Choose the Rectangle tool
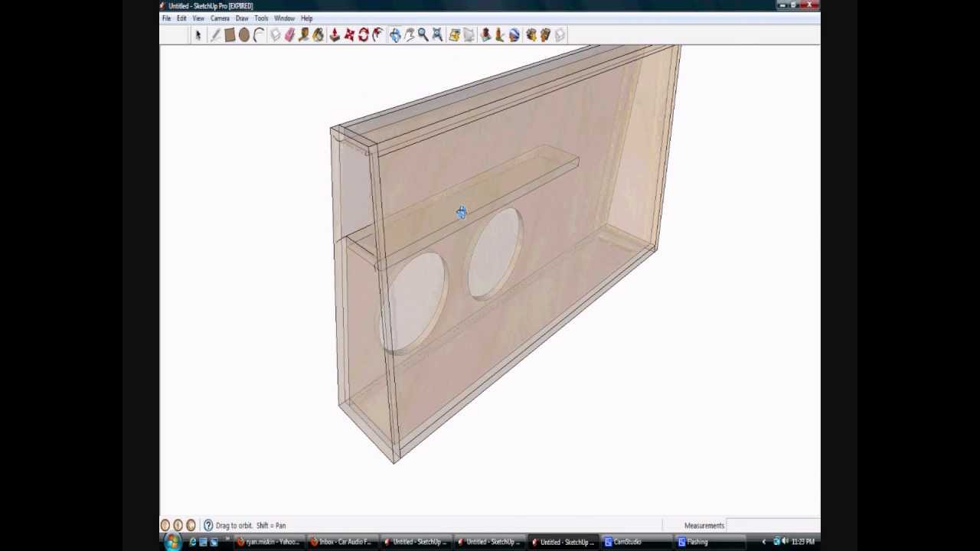This screenshot has height=551, width=980. [x=230, y=35]
